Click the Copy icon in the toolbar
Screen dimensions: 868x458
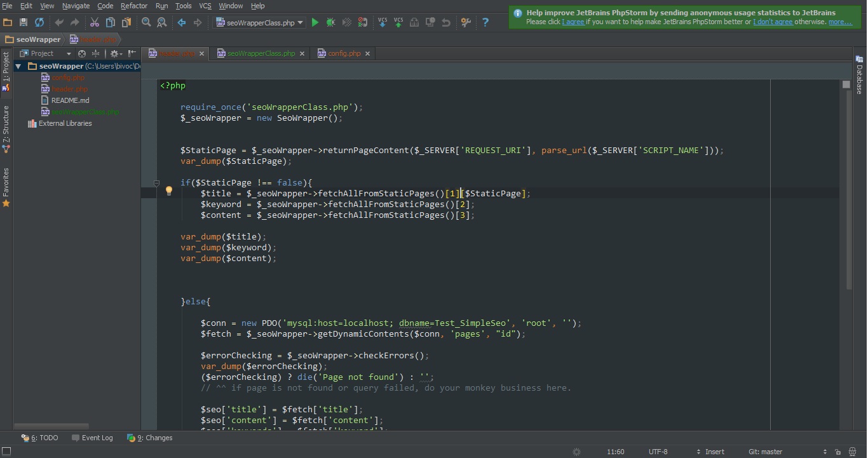[111, 22]
